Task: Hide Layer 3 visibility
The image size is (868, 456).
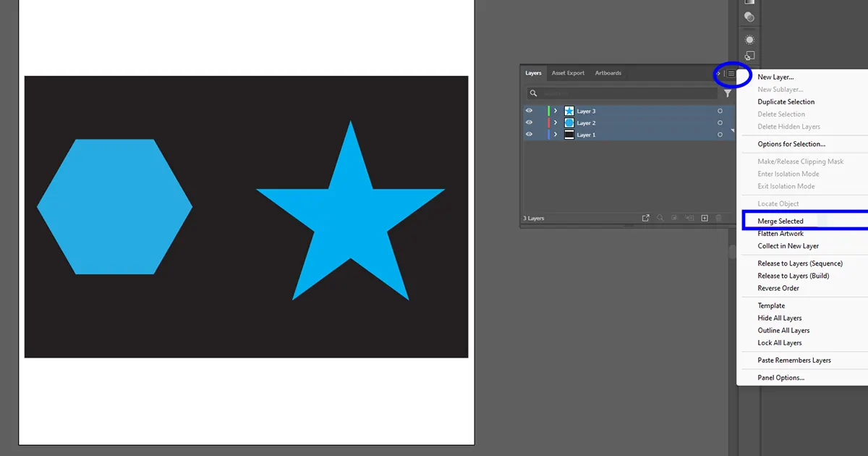Action: click(x=529, y=110)
